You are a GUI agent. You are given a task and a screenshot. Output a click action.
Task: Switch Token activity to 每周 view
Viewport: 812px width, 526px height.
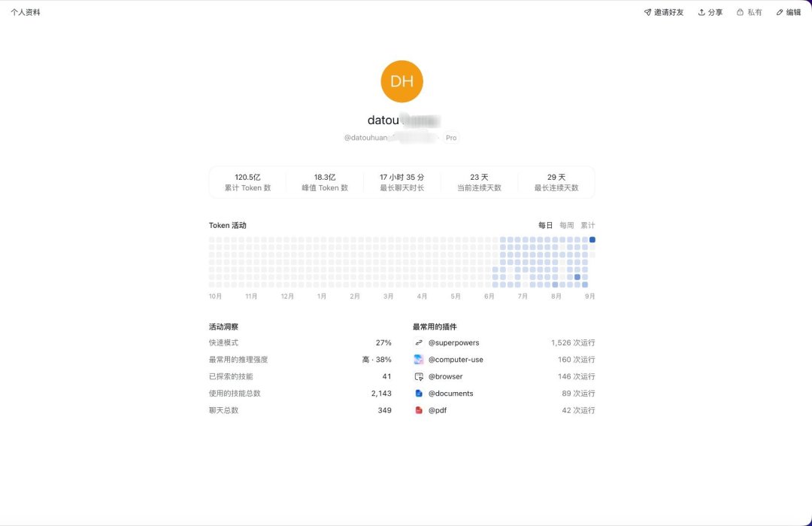pos(567,226)
